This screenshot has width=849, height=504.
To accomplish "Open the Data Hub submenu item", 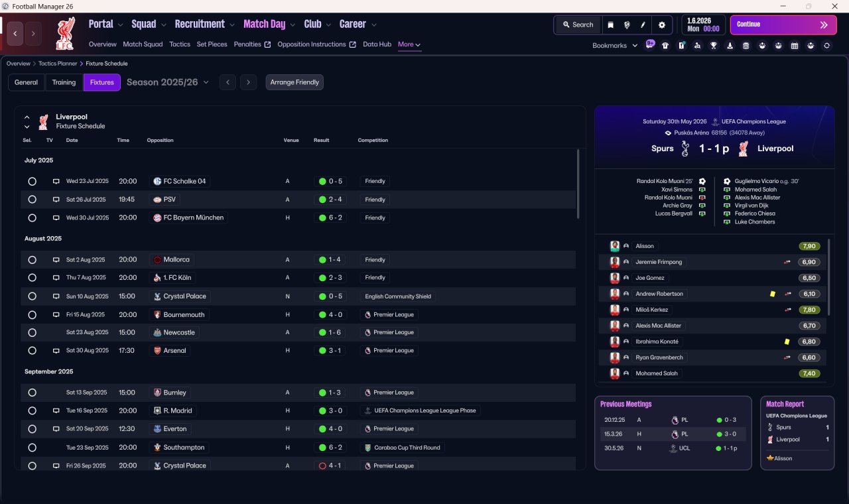I will click(x=377, y=44).
